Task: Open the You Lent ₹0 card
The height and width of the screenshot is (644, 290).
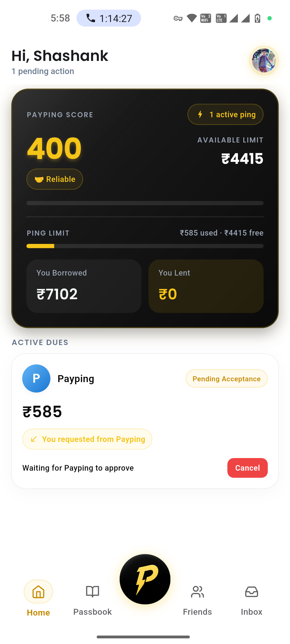Action: [206, 286]
